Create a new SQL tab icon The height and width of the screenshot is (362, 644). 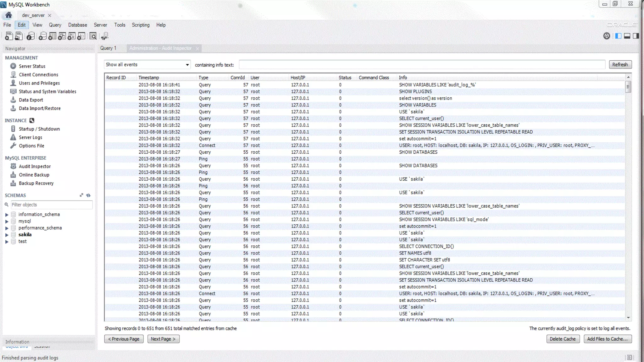click(9, 36)
